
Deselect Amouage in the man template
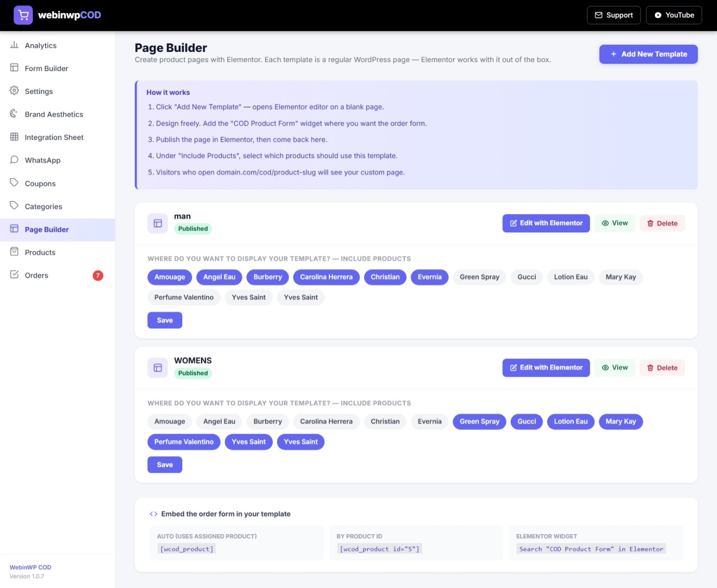click(x=169, y=277)
